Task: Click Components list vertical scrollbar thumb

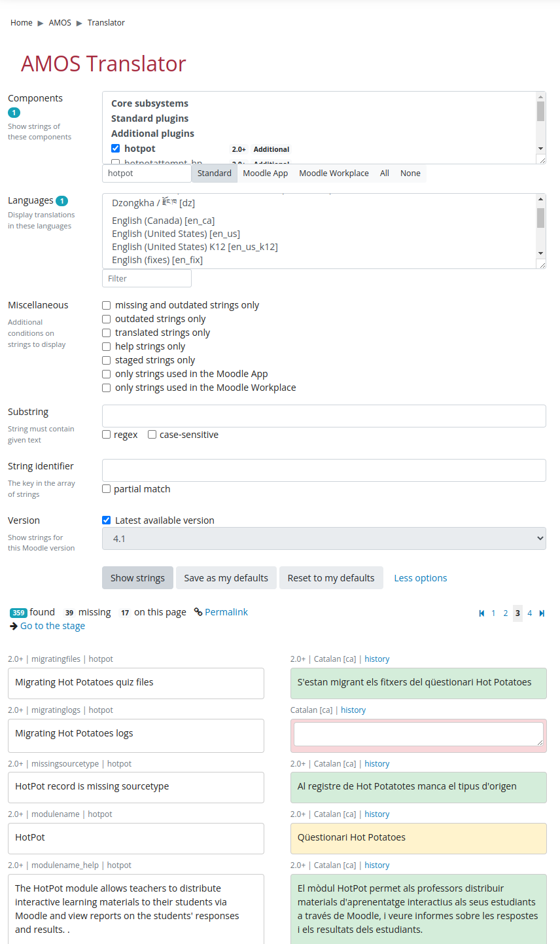Action: (x=540, y=111)
